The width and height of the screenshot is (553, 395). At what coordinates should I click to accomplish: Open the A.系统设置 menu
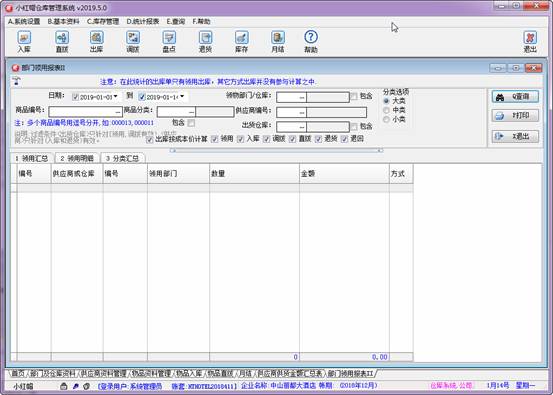tap(24, 22)
